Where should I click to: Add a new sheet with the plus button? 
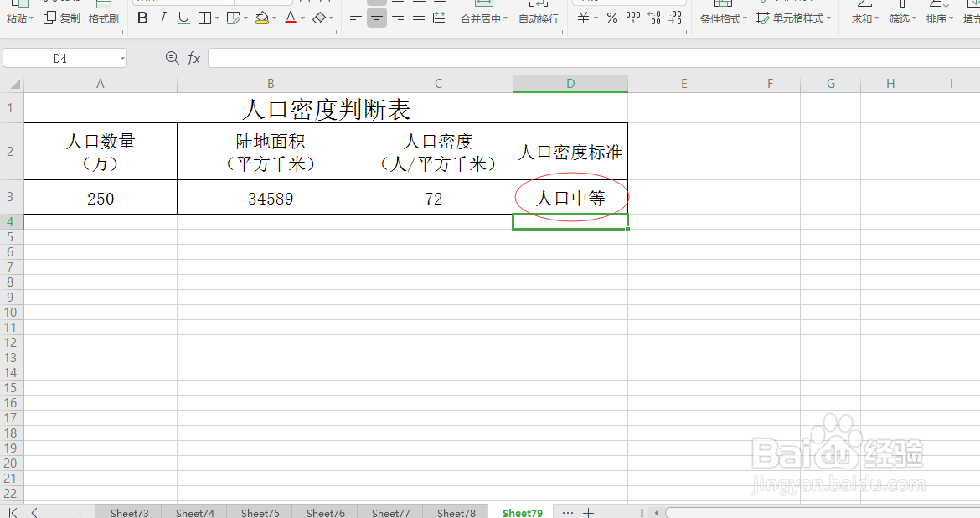click(588, 512)
